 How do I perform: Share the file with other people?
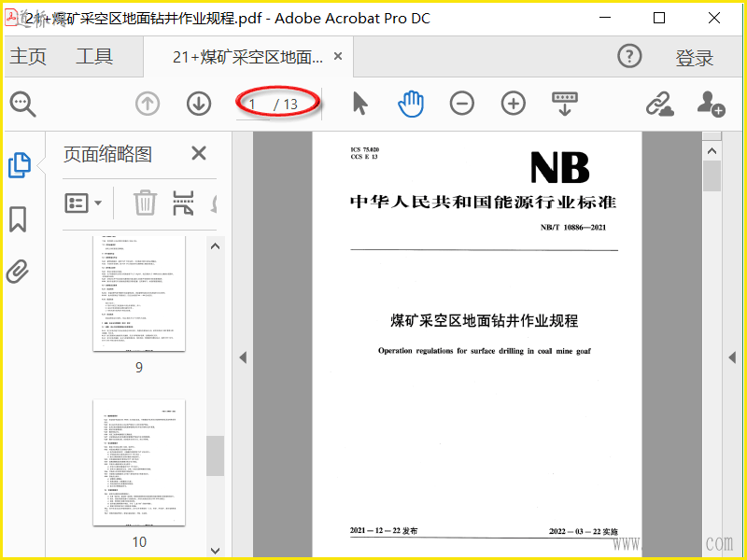[x=711, y=104]
